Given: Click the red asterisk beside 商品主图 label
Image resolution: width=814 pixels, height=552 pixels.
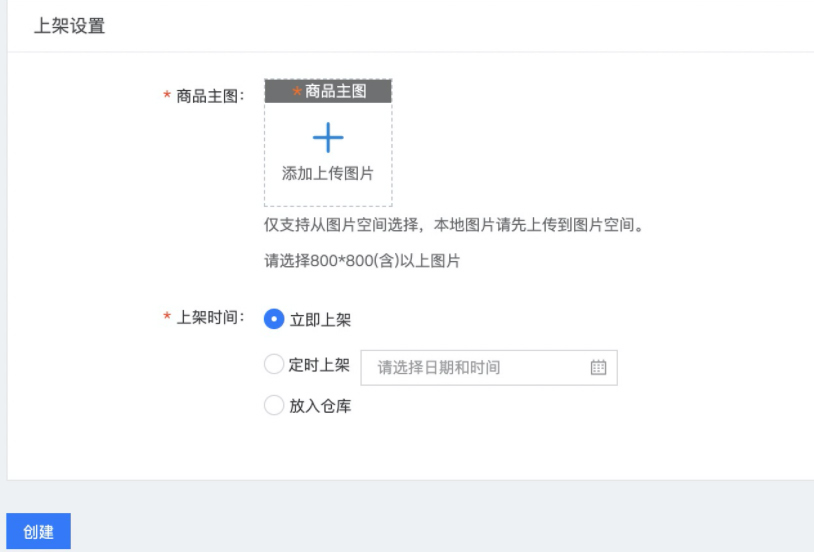Looking at the screenshot, I should [167, 95].
